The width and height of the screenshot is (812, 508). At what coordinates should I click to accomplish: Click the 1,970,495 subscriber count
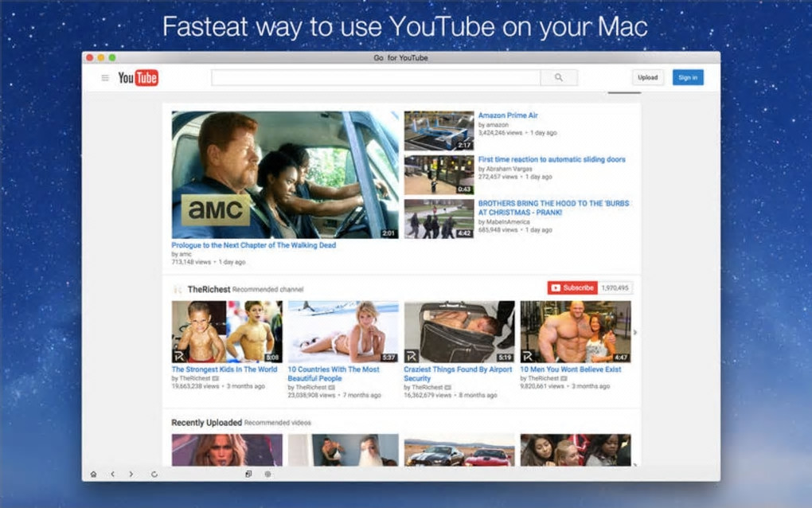click(615, 288)
